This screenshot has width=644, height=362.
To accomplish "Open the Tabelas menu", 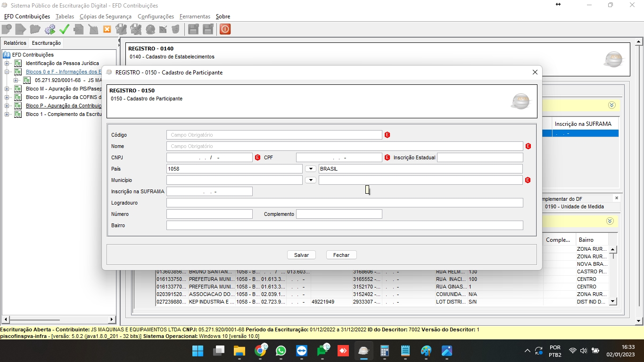I will point(65,16).
